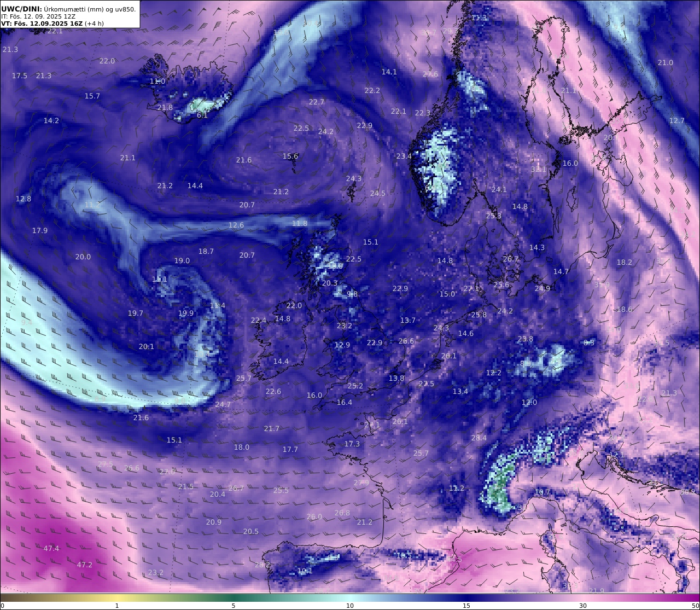Image resolution: width=700 pixels, height=610 pixels.
Task: Click the 12.6 value label
Action: pyautogui.click(x=236, y=225)
